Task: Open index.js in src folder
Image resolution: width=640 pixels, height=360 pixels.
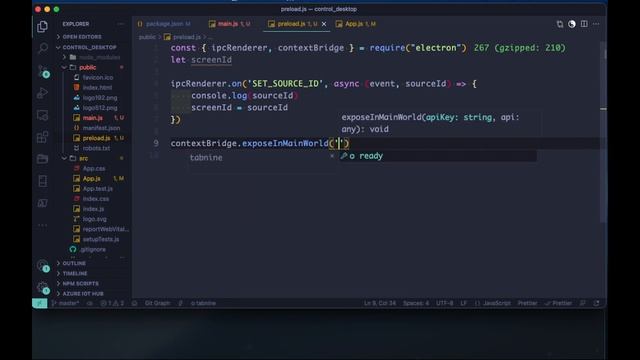Action: (93, 209)
